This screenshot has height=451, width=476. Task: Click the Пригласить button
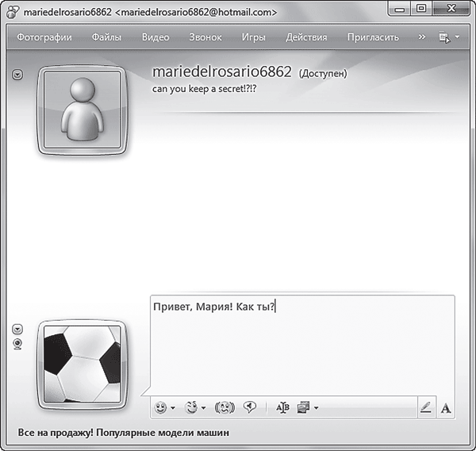tap(372, 37)
